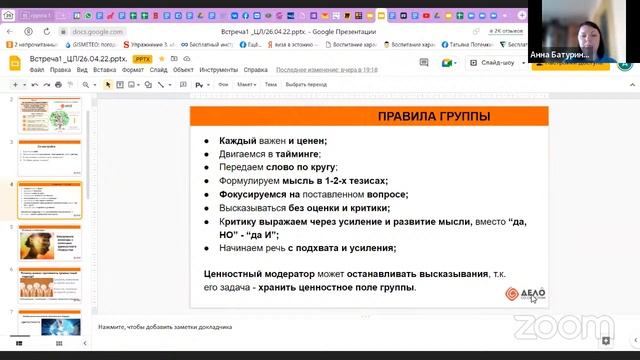This screenshot has height=360, width=640.
Task: Open the Правка menu
Action: [x=60, y=70]
